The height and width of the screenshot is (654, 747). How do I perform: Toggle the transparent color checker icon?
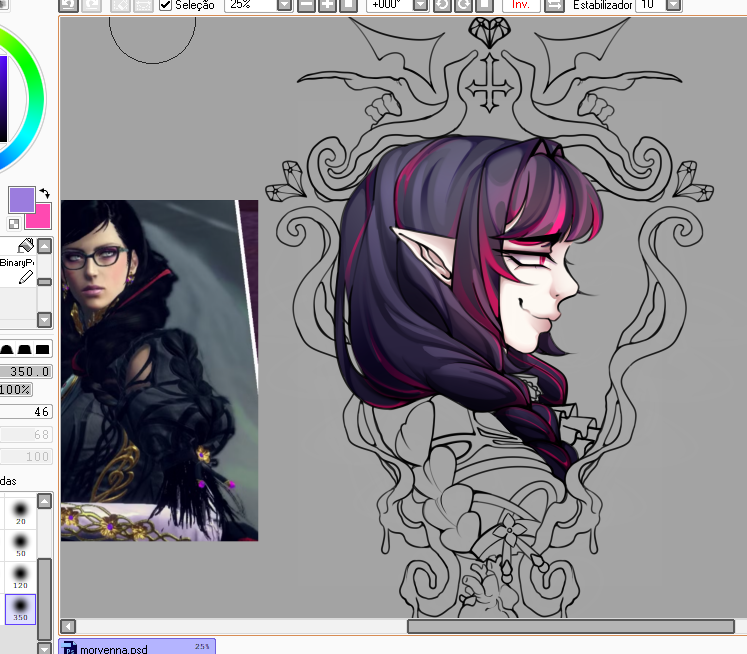(x=14, y=223)
